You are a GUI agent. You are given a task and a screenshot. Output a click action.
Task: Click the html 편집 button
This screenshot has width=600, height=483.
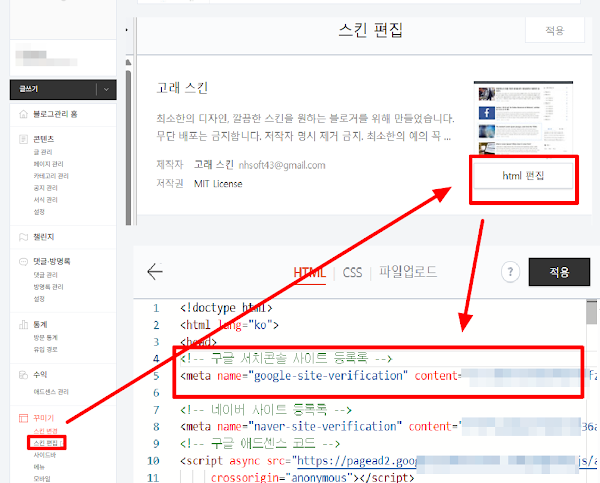coord(523,176)
